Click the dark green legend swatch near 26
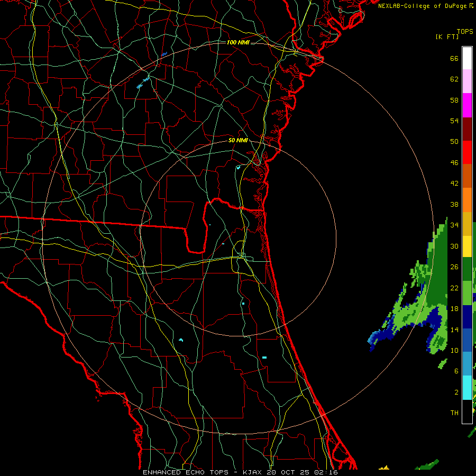The width and height of the screenshot is (476, 476). 467,269
